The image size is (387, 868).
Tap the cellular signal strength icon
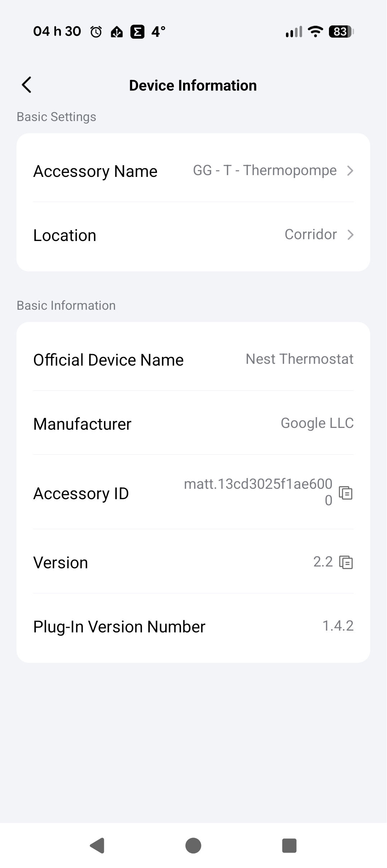pos(294,32)
